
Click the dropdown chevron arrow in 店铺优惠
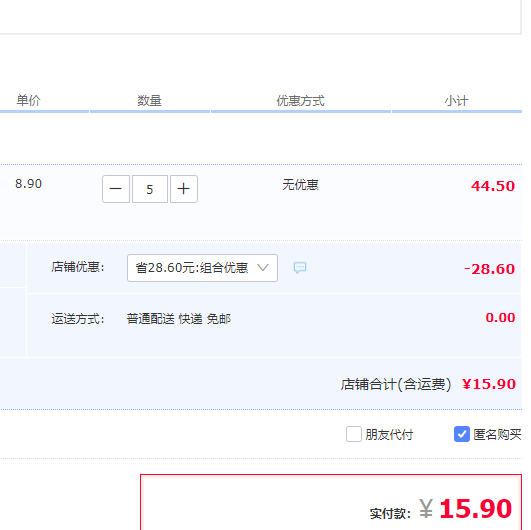[263, 268]
